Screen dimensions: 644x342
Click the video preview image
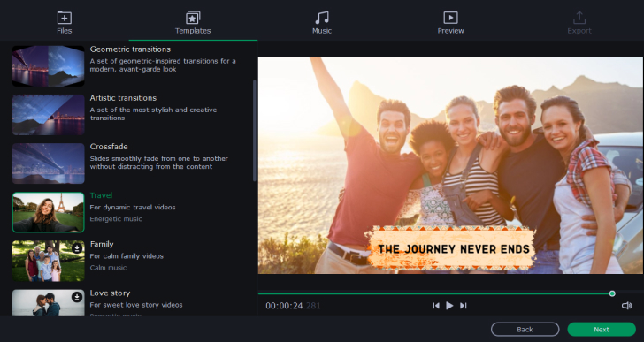tap(450, 165)
